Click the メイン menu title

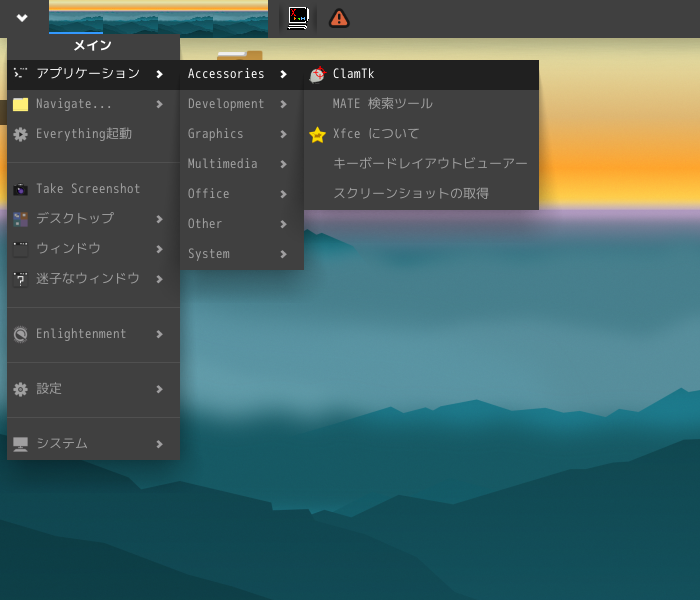coord(93,46)
